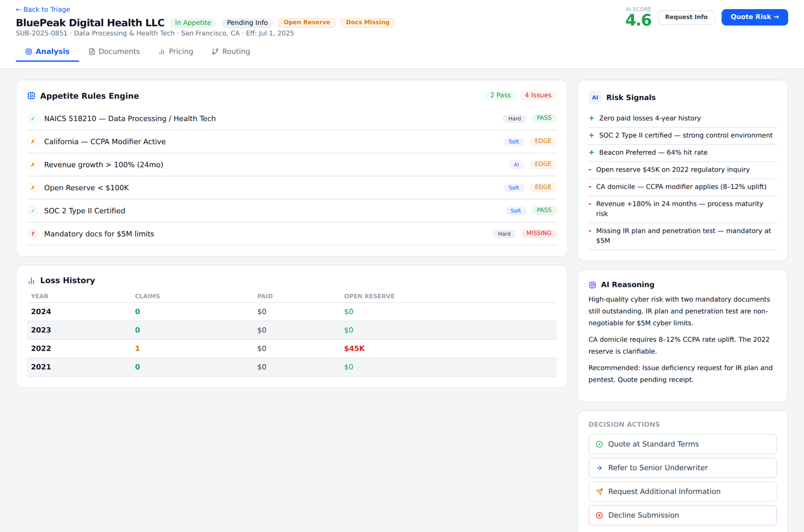
Task: Click the minus icon beside Revenue +180% signal
Action: pos(590,204)
